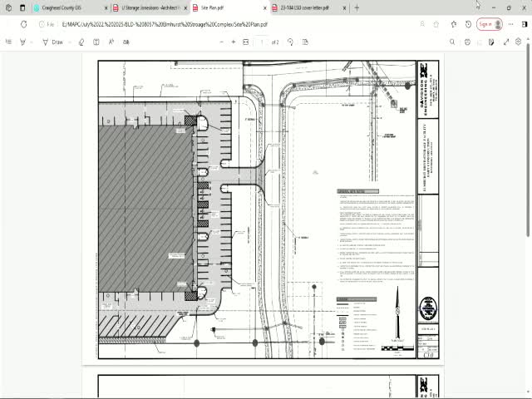Click the File site information icon
The image size is (532, 399).
coord(47,24)
